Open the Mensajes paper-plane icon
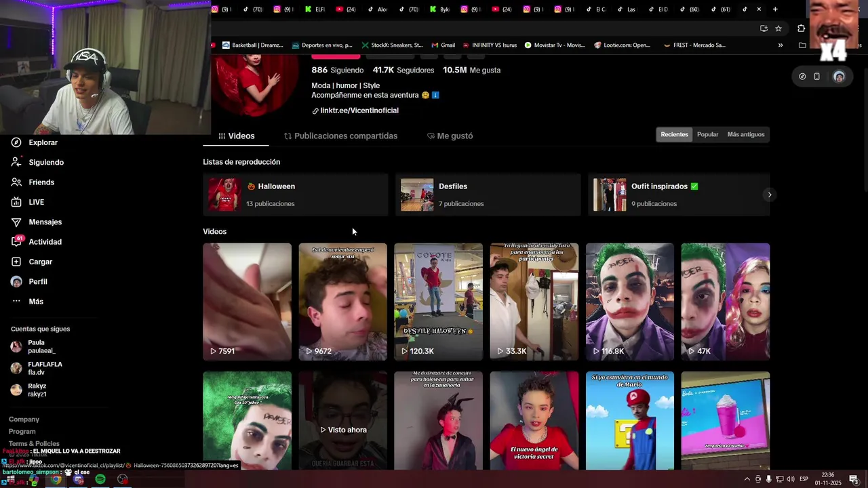The image size is (868, 488). coord(16,222)
